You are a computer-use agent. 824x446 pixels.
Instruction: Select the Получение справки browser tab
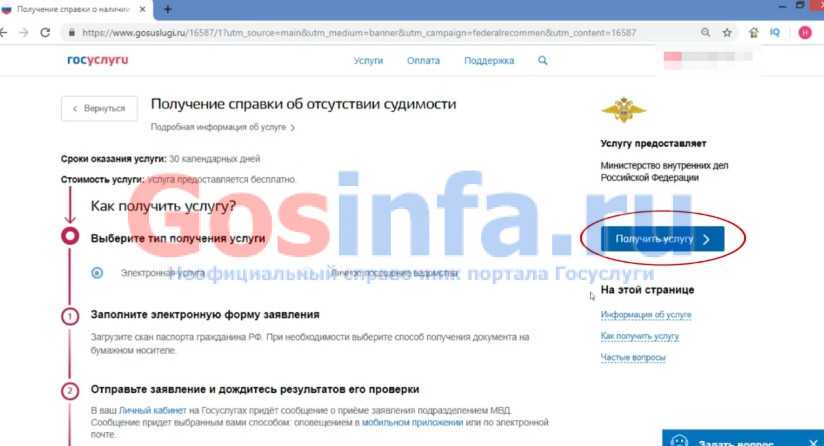pos(74,9)
